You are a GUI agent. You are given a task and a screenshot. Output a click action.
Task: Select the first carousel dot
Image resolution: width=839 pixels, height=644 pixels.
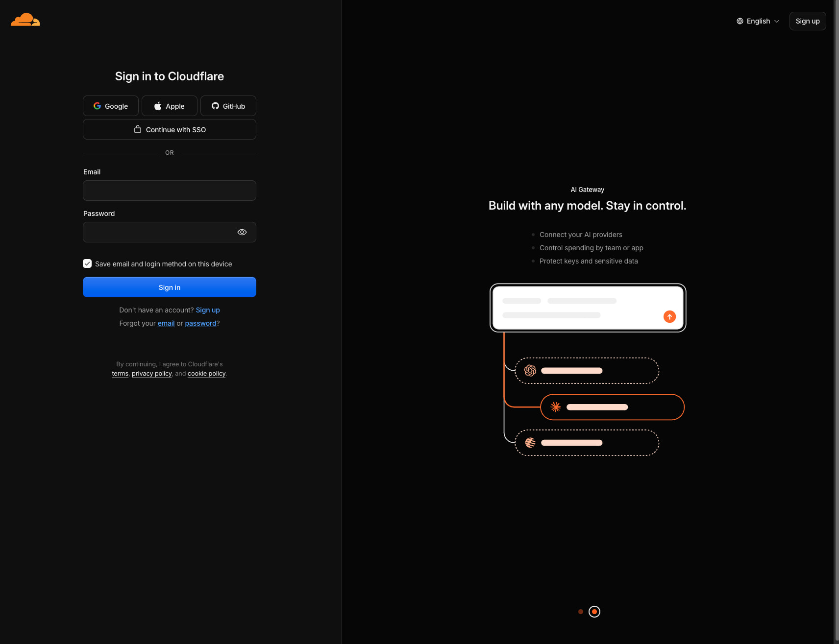[581, 612]
